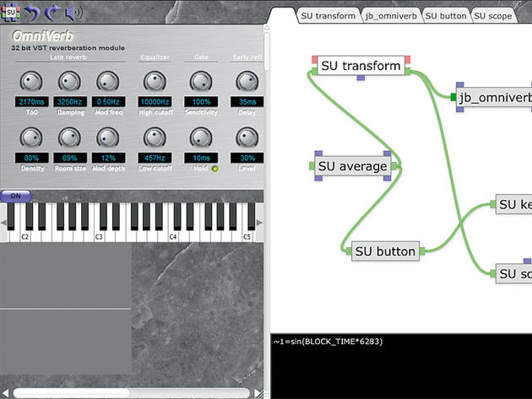Select the SU average node
The image size is (532, 399).
(353, 166)
